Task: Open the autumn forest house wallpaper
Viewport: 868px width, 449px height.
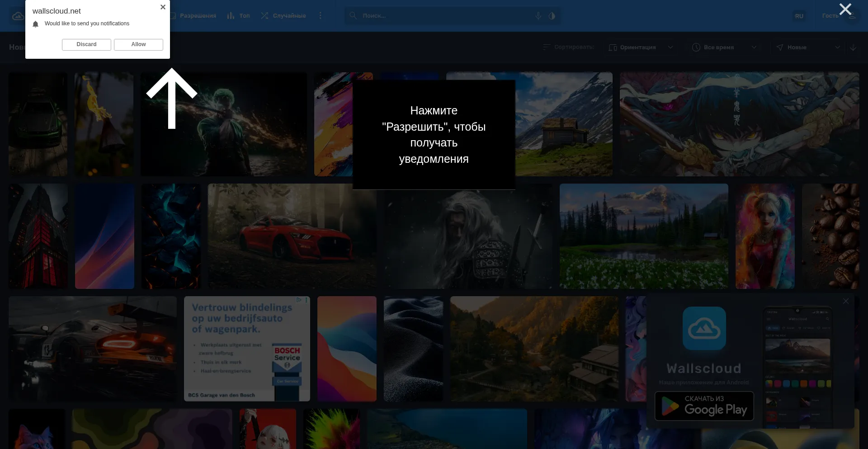Action: click(534, 349)
